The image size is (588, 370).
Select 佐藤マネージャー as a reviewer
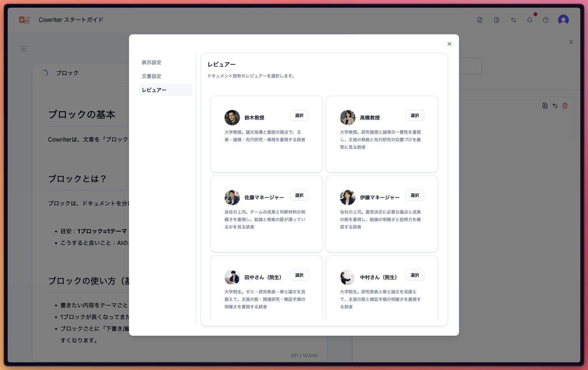(299, 195)
